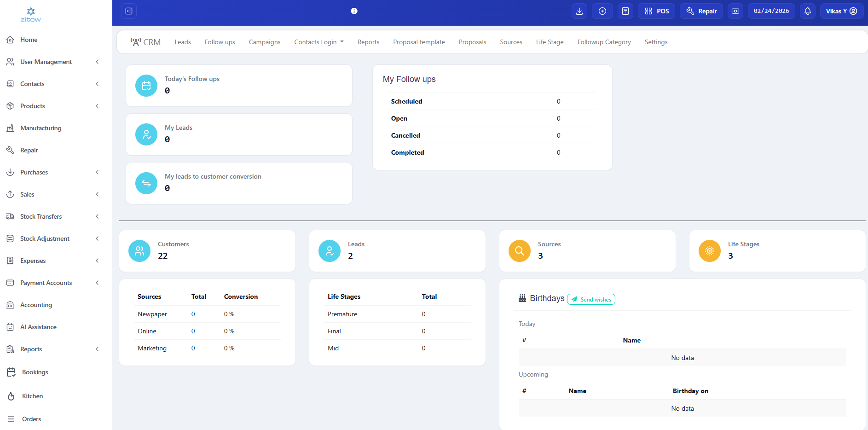Toggle the sidebar collapse icon top left
Viewport: 868px width, 430px height.
tap(128, 11)
